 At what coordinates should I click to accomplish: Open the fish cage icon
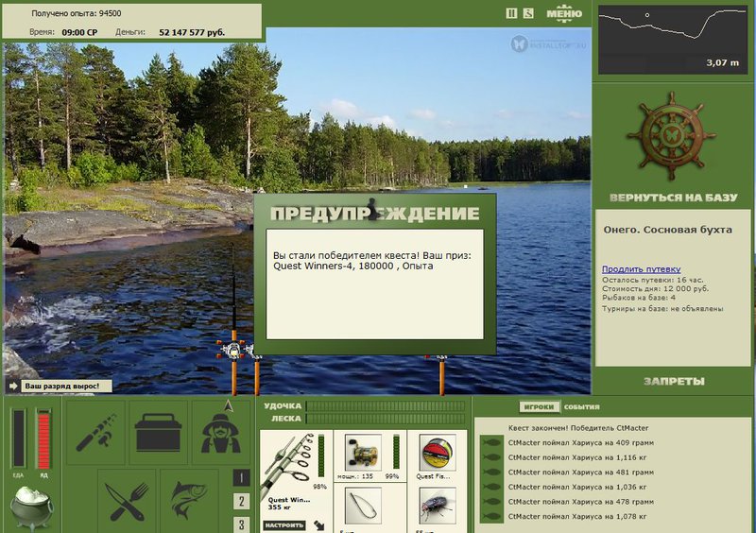[x=190, y=501]
